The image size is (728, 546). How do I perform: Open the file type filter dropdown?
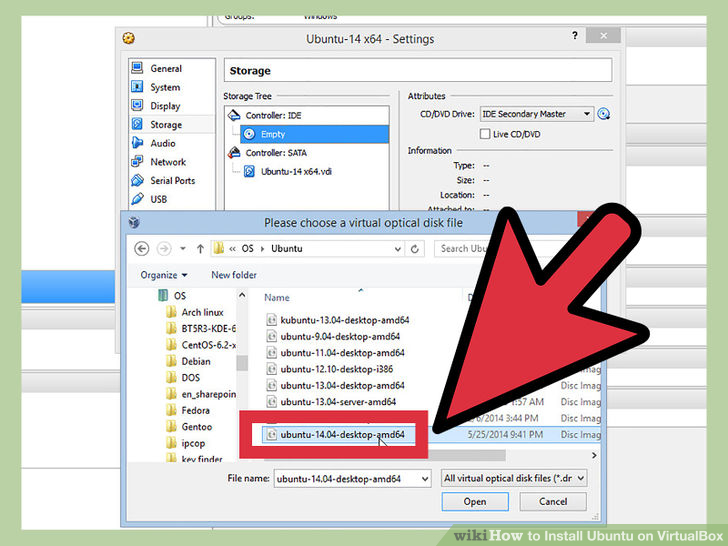(x=514, y=478)
